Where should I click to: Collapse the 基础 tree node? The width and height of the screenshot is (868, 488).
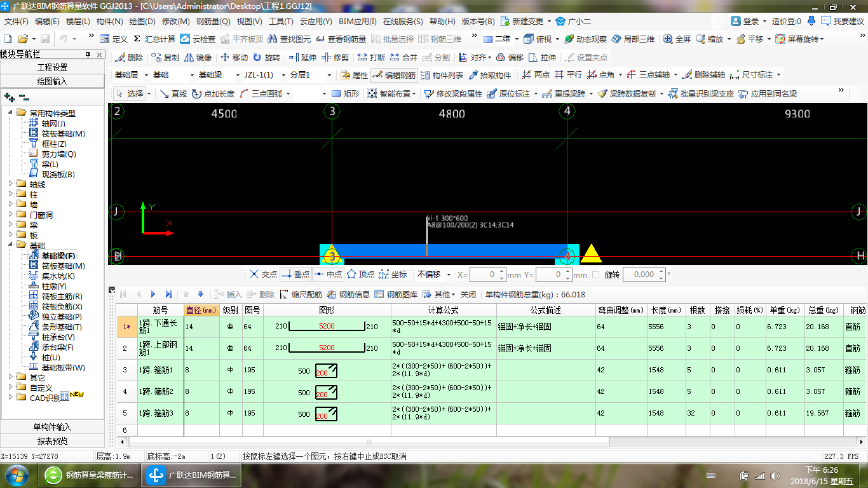(x=11, y=245)
